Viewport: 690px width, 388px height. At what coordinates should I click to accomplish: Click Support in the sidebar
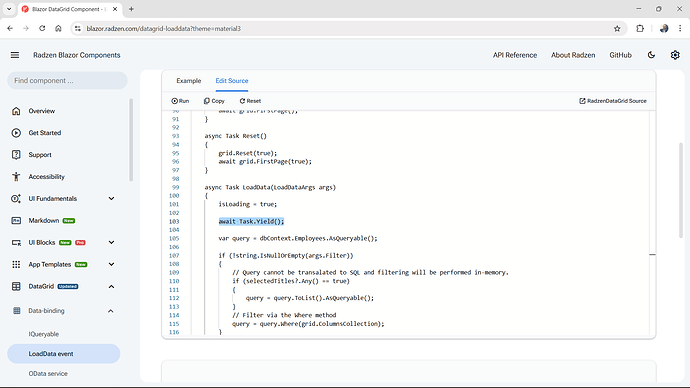tap(40, 155)
